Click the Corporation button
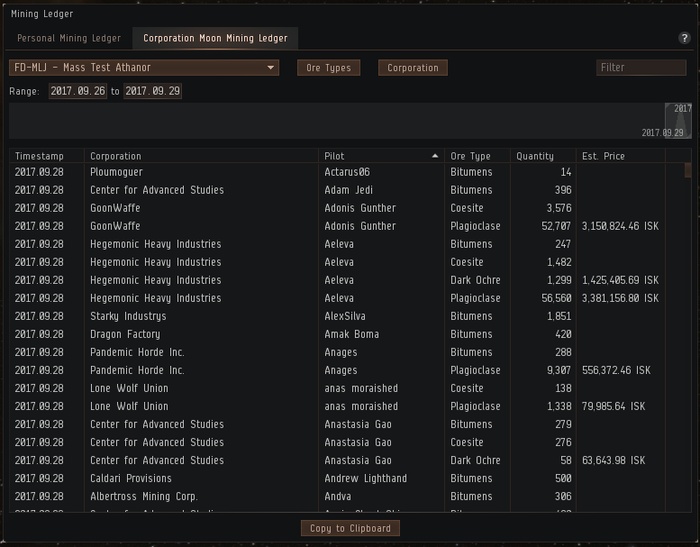 coord(413,68)
